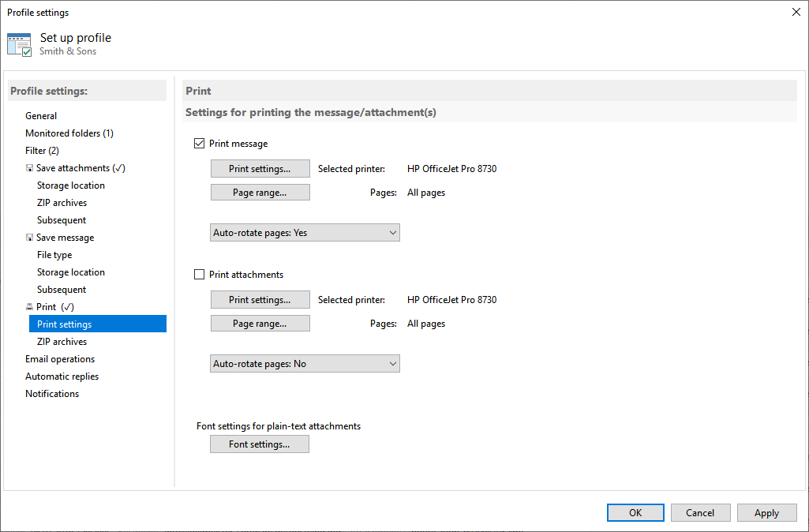The width and height of the screenshot is (809, 532).
Task: Open Print settings for attachments
Action: click(260, 299)
